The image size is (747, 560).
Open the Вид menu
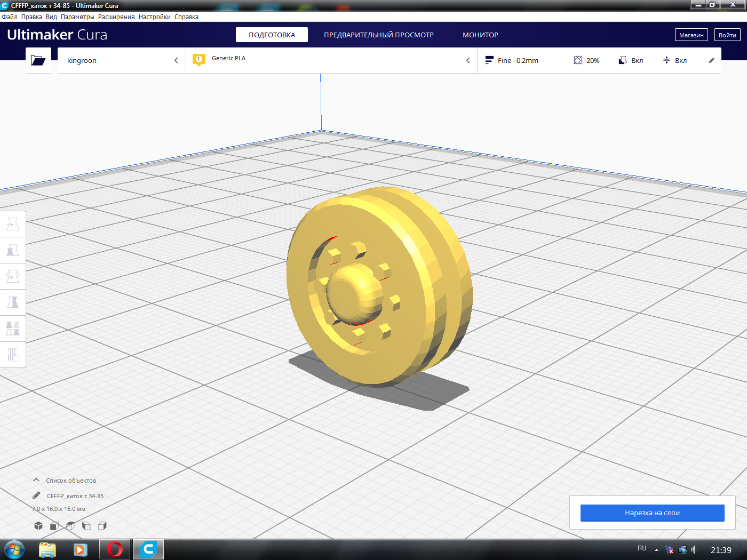point(51,17)
